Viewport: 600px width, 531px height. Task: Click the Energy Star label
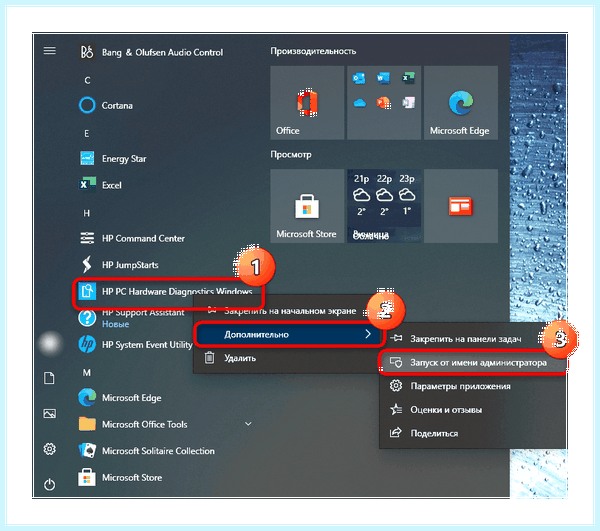point(124,159)
